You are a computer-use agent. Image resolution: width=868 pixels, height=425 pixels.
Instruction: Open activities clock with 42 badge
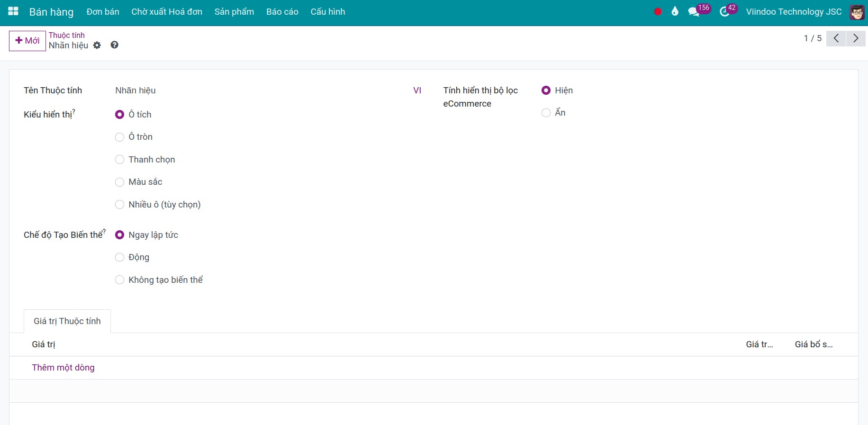(x=728, y=11)
